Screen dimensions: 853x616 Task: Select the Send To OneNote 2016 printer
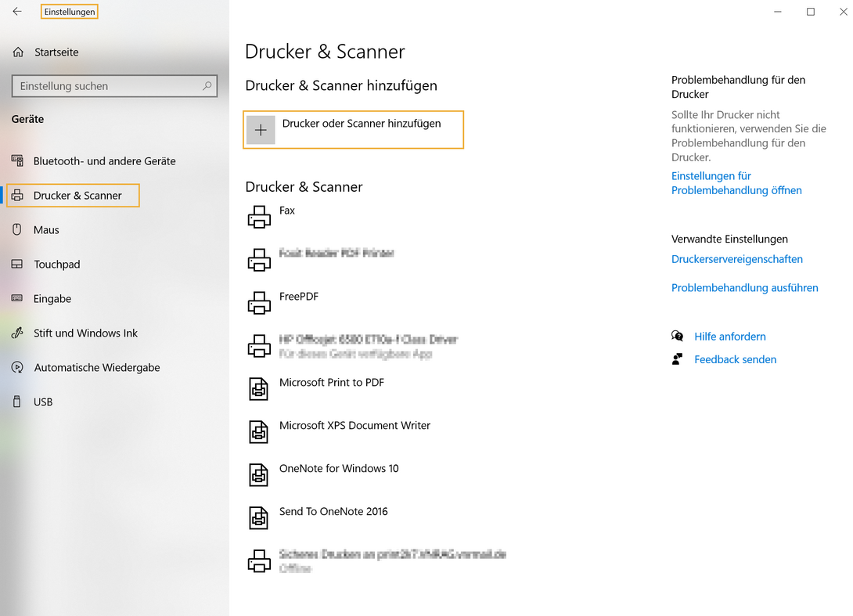333,511
